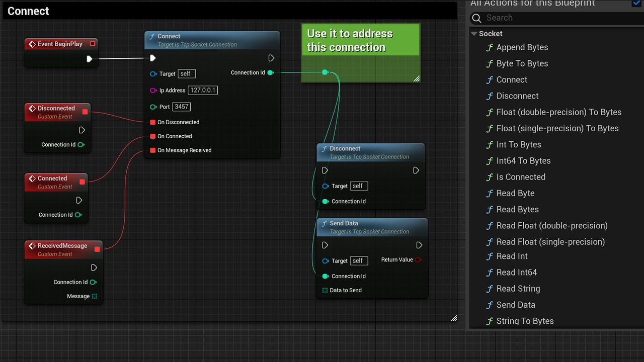Select the Append Bytes function entry
The width and height of the screenshot is (644, 362).
coord(522,47)
